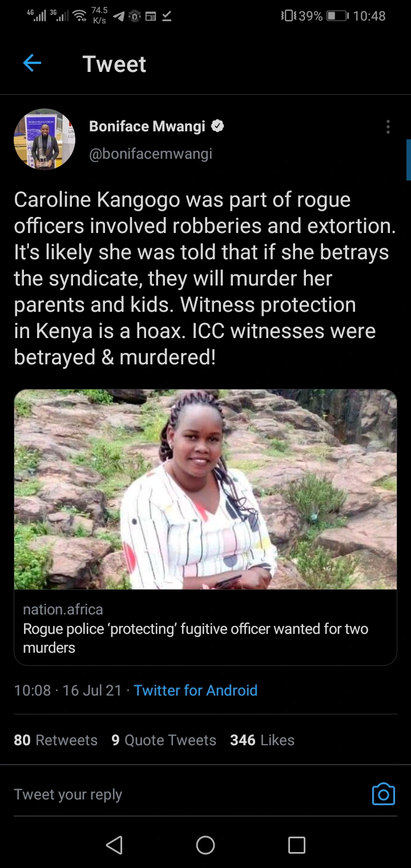Tap the Android back navigation triangle

(x=114, y=845)
